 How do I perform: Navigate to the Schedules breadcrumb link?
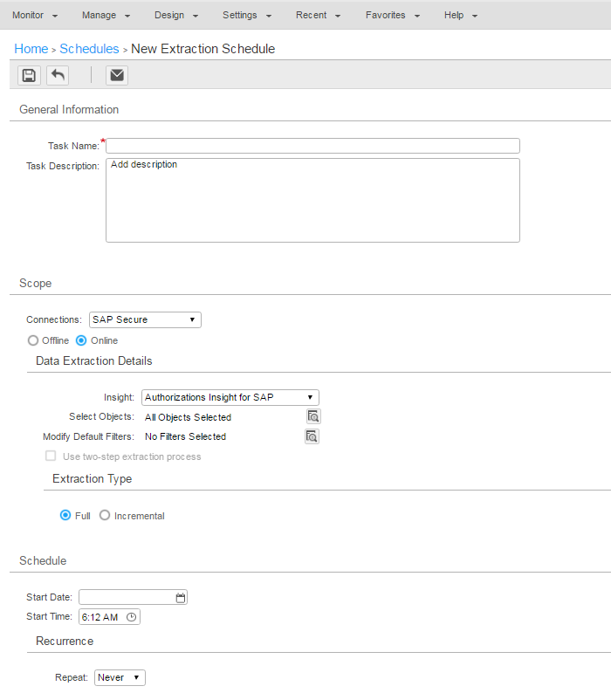89,49
